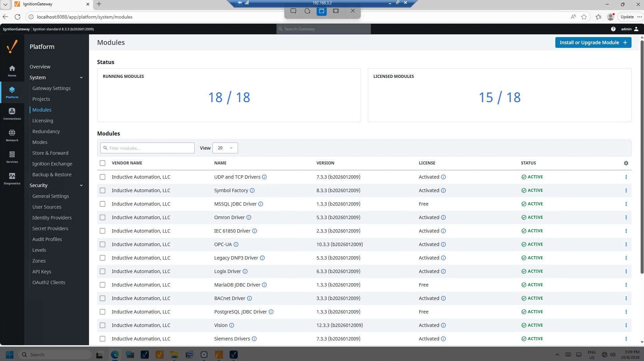Show license info for BACnet Driver row
644x361 pixels.
[x=443, y=298]
